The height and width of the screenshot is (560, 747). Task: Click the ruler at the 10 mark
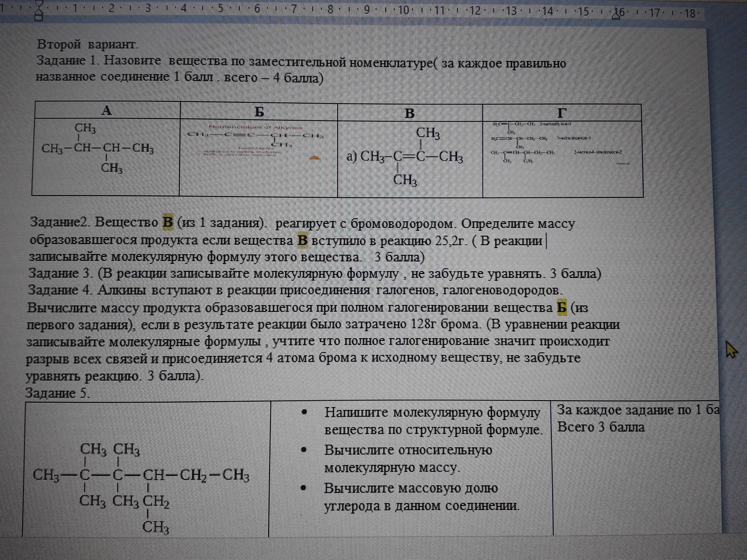click(x=403, y=10)
